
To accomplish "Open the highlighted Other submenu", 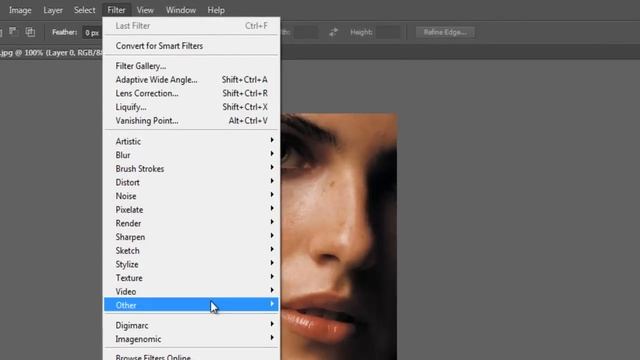I will pyautogui.click(x=191, y=305).
